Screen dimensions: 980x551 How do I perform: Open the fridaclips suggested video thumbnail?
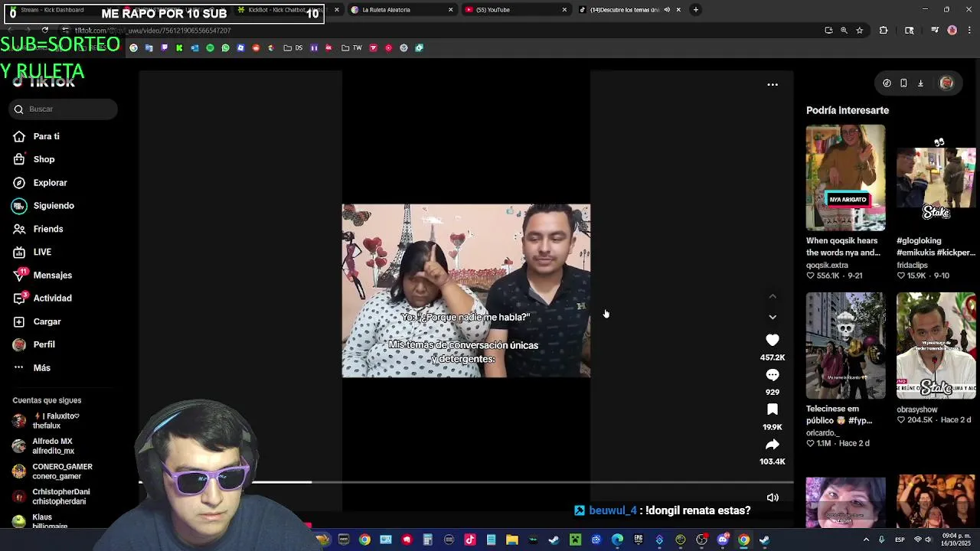pyautogui.click(x=936, y=178)
